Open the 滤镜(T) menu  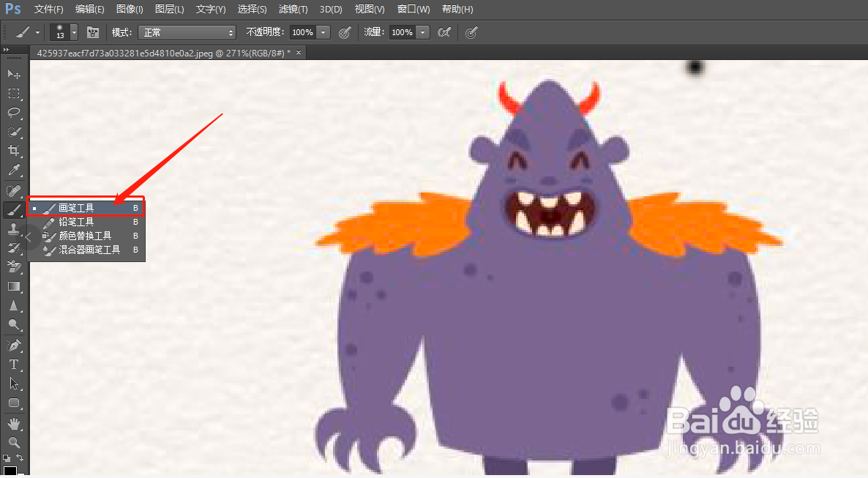coord(293,10)
